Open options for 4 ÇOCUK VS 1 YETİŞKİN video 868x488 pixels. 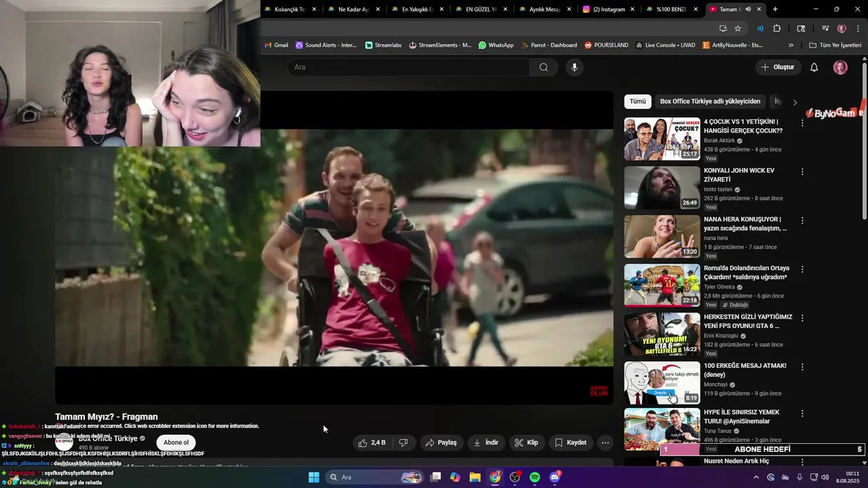tap(802, 123)
